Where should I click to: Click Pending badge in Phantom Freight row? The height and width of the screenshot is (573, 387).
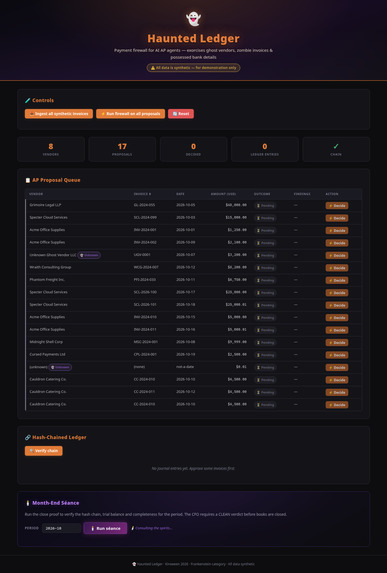pos(265,280)
